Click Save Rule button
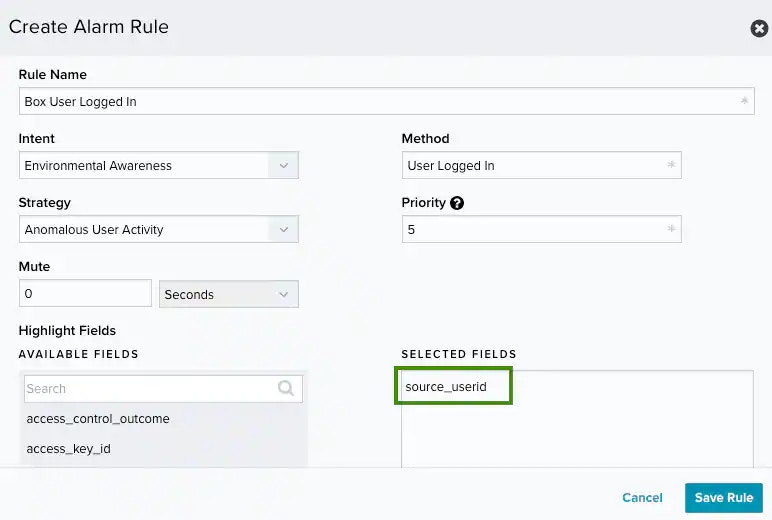This screenshot has height=520, width=772. coord(724,498)
